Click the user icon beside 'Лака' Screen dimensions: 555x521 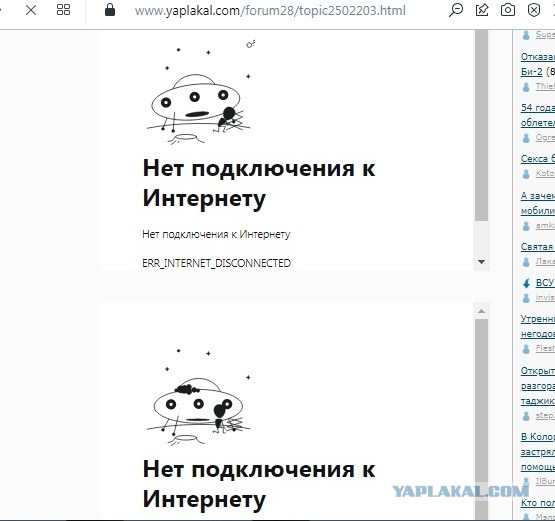(526, 262)
